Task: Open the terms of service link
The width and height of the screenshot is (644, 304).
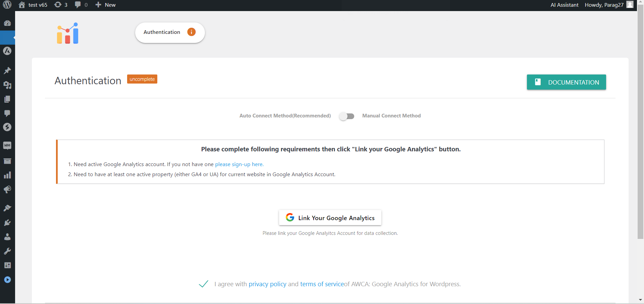Action: click(322, 284)
